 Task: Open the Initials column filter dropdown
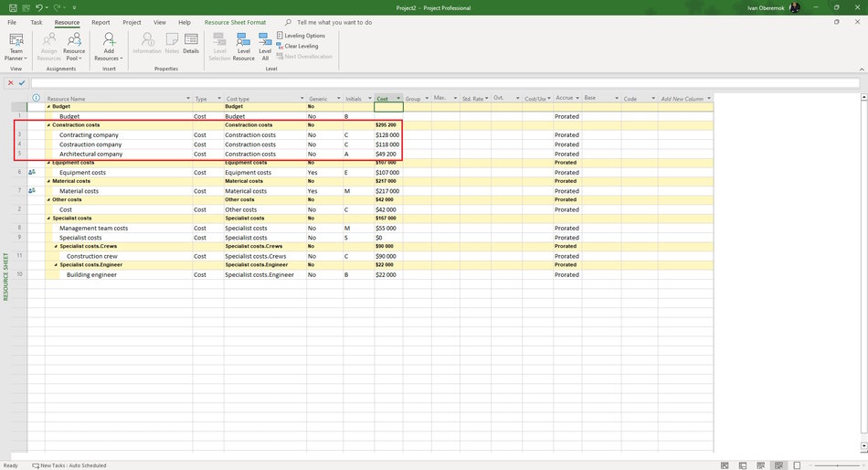tap(370, 99)
